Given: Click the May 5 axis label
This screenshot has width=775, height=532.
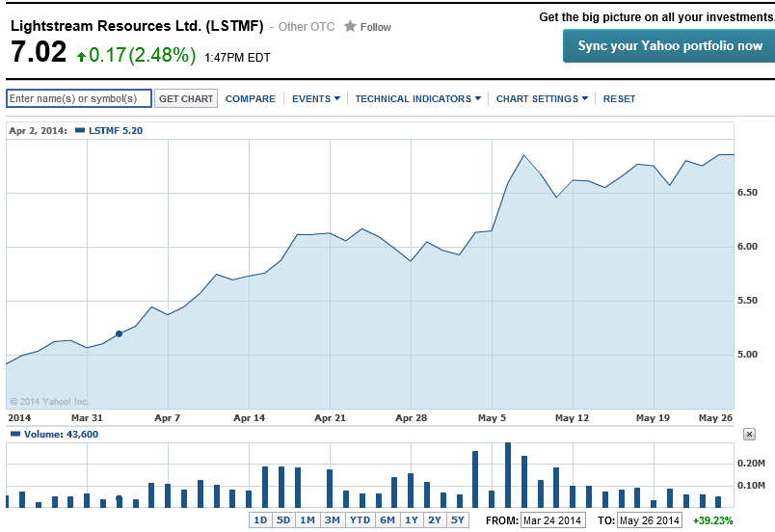Looking at the screenshot, I should [492, 418].
